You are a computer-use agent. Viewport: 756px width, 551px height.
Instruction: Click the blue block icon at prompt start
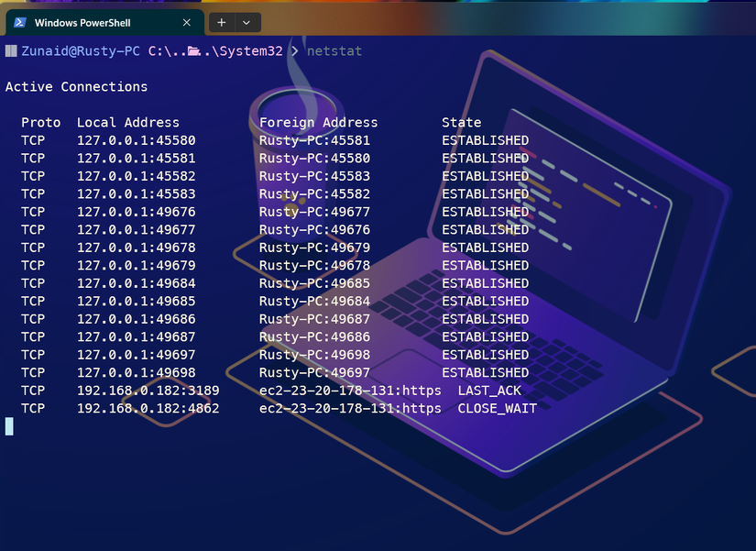10,50
